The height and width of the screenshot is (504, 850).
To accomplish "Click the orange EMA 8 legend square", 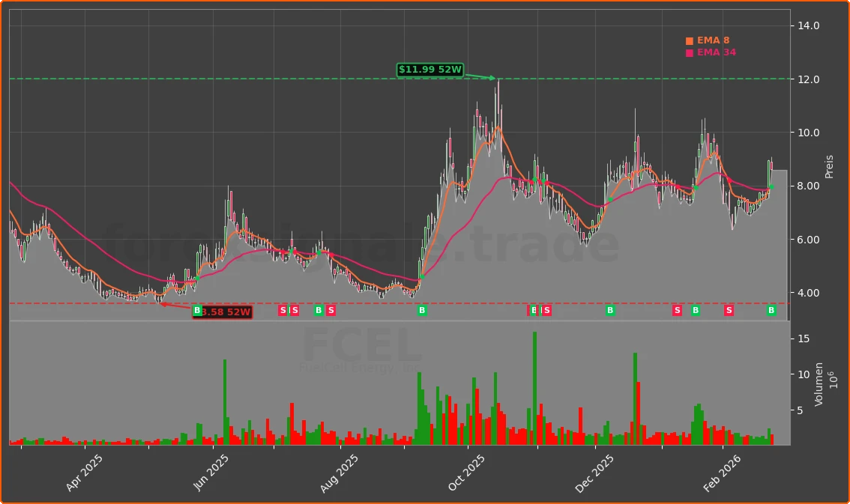I will coord(690,41).
